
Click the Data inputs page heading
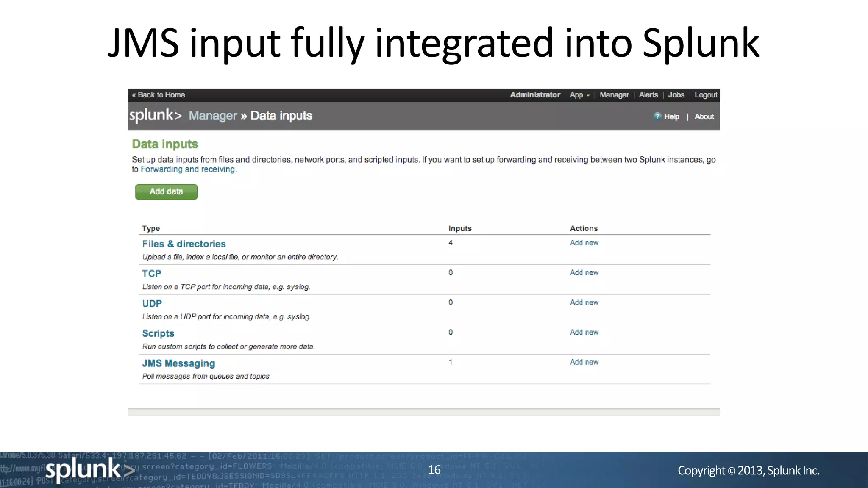pos(165,144)
